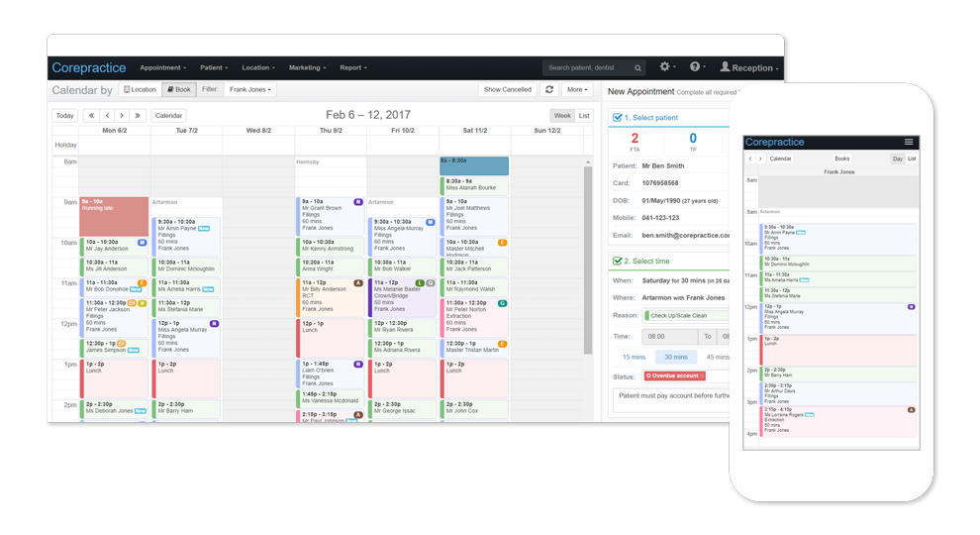Open the Appointment menu
This screenshot has width=980, height=535.
[163, 68]
